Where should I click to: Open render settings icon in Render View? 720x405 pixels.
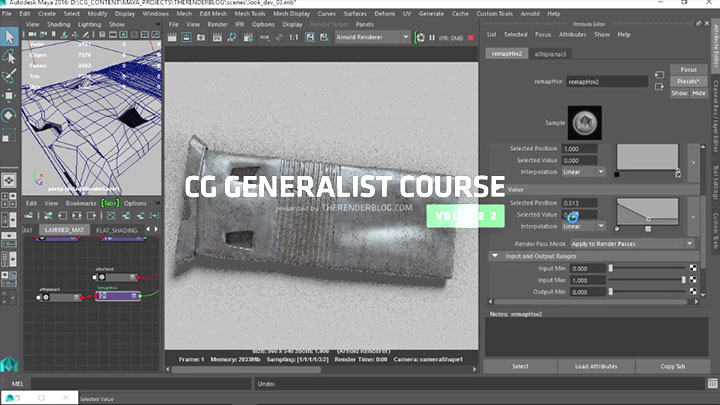[x=248, y=38]
